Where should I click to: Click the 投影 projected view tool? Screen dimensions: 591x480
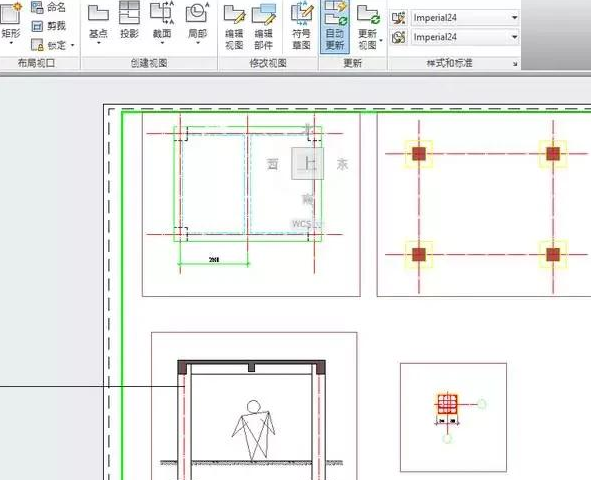[130, 21]
